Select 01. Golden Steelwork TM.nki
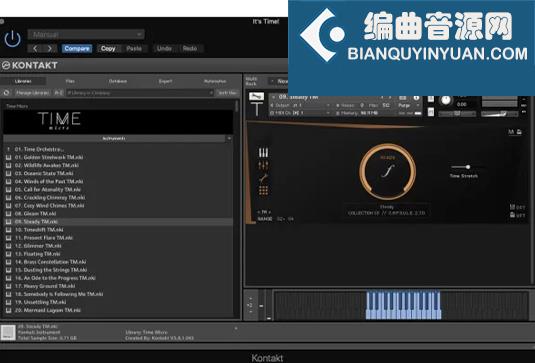This screenshot has height=363, width=535. 49,157
